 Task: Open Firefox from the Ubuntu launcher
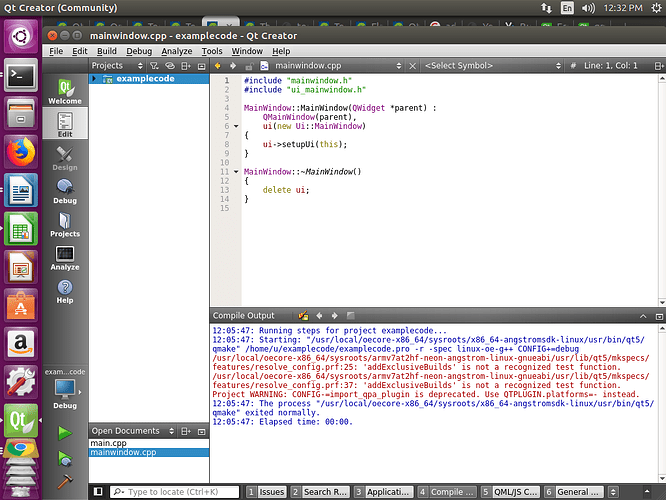[21, 152]
